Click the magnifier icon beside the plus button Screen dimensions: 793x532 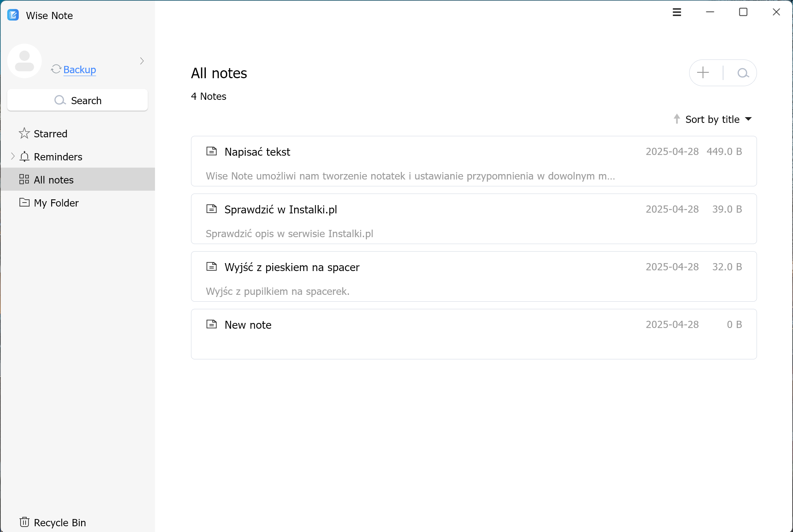click(743, 73)
